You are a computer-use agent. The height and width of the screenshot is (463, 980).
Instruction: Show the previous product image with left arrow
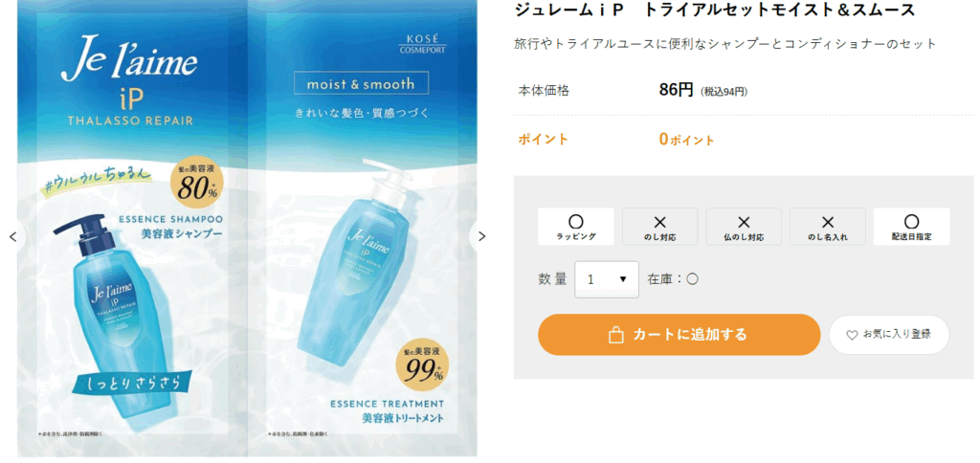12,237
